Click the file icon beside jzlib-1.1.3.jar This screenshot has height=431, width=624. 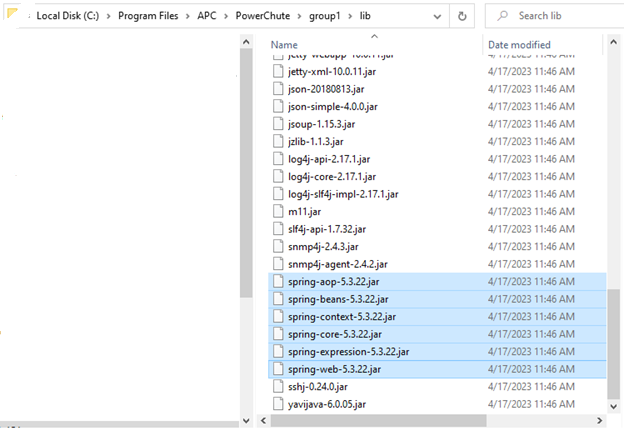click(x=278, y=141)
